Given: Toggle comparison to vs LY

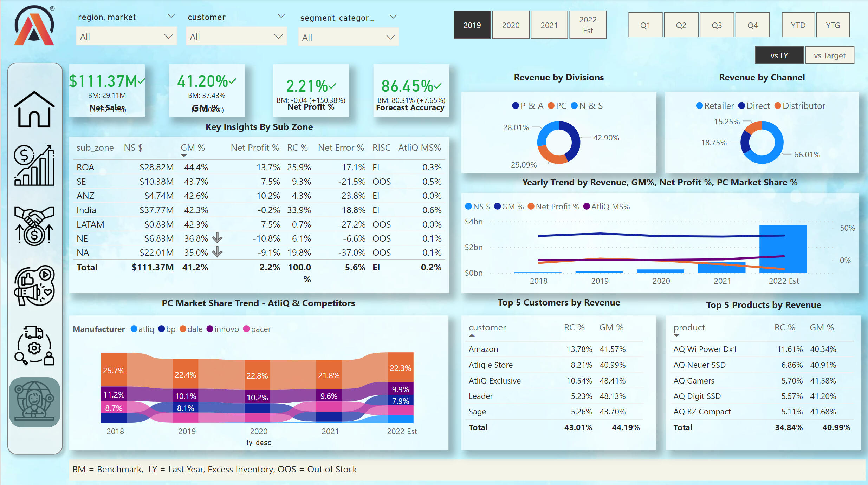Looking at the screenshot, I should pyautogui.click(x=779, y=55).
